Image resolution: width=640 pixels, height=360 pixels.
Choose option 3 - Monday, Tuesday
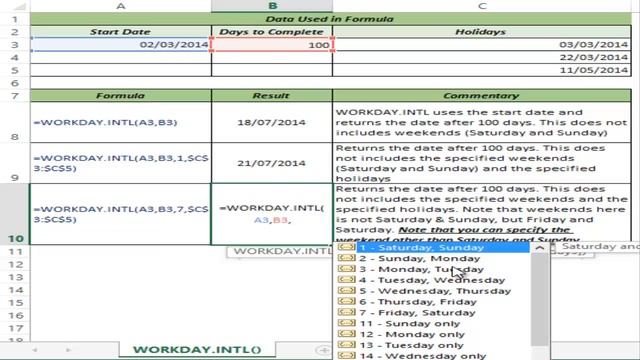coord(421,269)
